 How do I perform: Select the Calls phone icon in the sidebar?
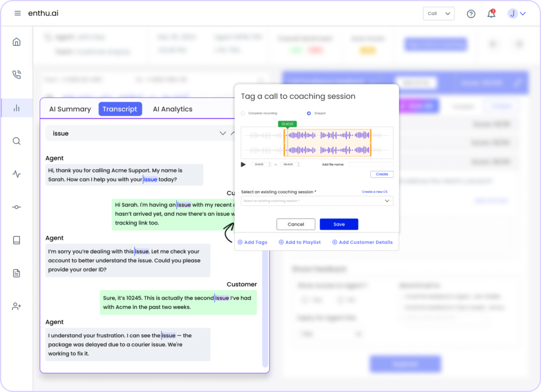(x=16, y=74)
